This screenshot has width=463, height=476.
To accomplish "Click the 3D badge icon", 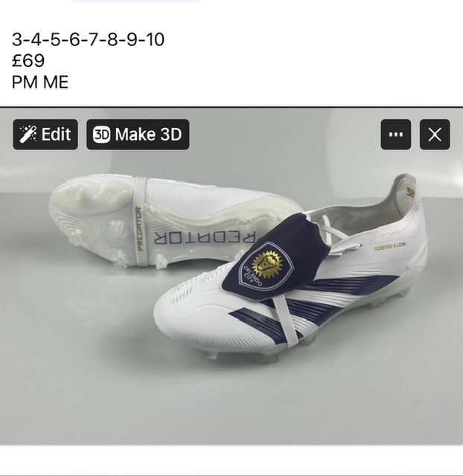I will (x=101, y=135).
